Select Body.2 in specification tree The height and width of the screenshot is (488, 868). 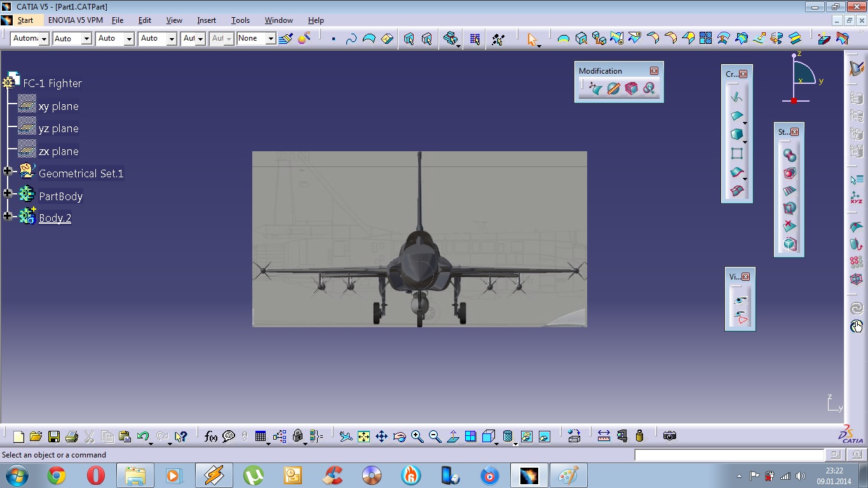[x=55, y=218]
